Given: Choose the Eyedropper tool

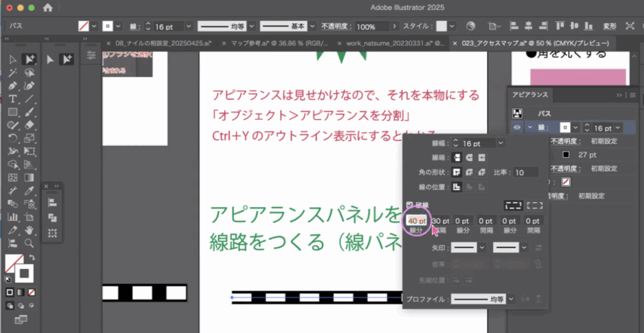Looking at the screenshot, I should point(29,191).
